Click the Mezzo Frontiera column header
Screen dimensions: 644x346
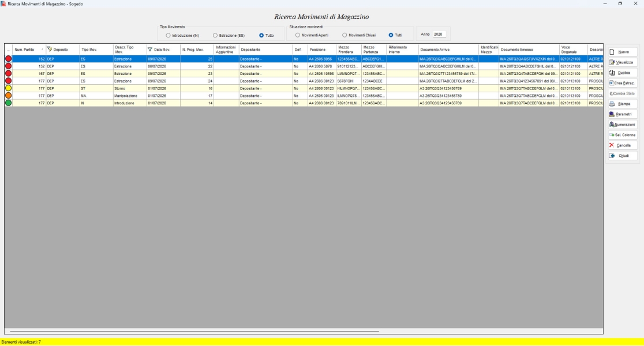(349, 50)
